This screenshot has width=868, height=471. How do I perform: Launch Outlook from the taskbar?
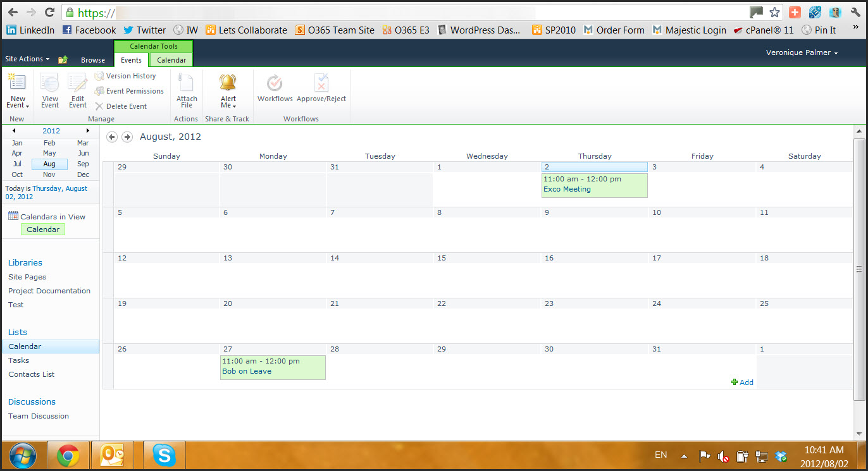(112, 455)
